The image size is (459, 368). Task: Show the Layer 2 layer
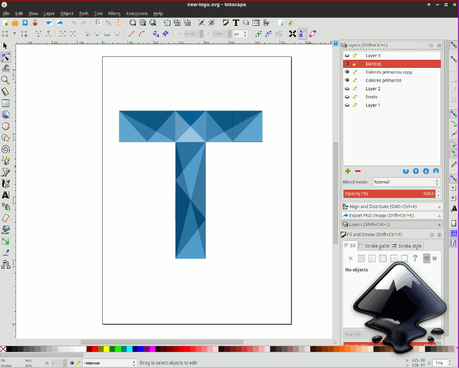347,89
